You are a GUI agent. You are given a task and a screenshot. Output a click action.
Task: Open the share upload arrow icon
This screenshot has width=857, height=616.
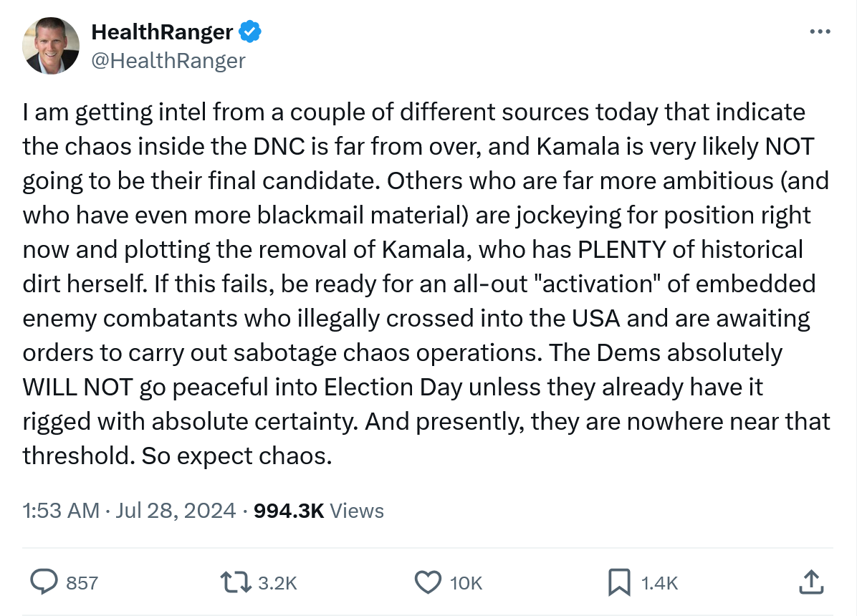[x=811, y=582]
